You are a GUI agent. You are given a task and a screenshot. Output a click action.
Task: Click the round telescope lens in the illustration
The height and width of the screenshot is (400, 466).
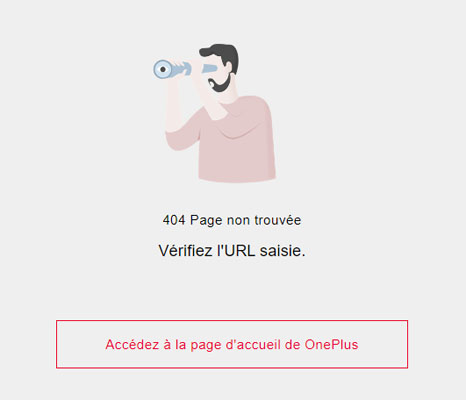click(163, 69)
